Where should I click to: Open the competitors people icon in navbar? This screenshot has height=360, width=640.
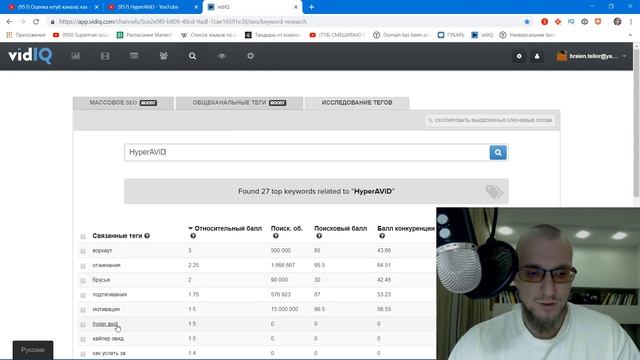click(x=164, y=56)
